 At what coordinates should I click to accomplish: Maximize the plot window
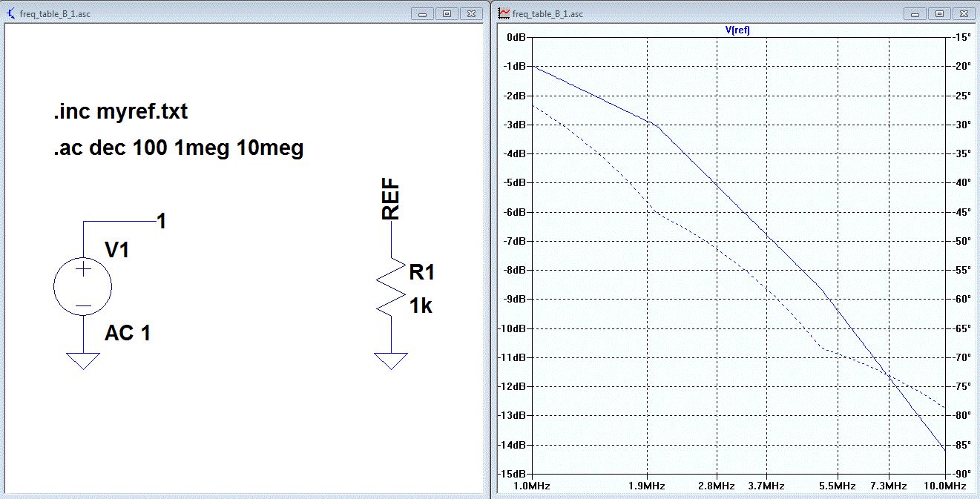coord(940,13)
